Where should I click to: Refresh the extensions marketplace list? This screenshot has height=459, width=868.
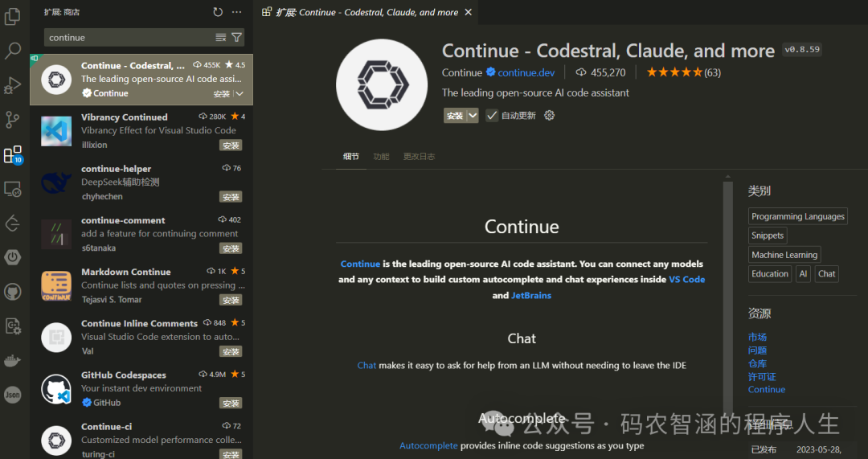(218, 12)
